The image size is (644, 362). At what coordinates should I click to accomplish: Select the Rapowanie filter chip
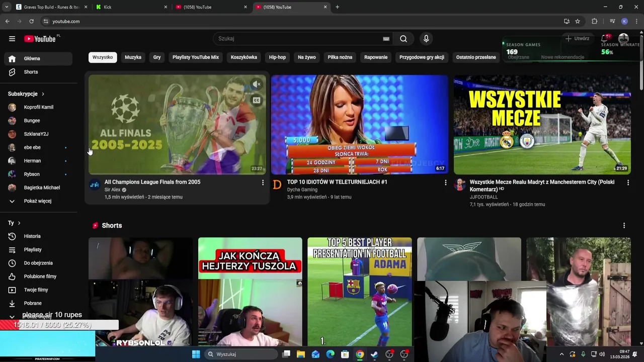376,57
